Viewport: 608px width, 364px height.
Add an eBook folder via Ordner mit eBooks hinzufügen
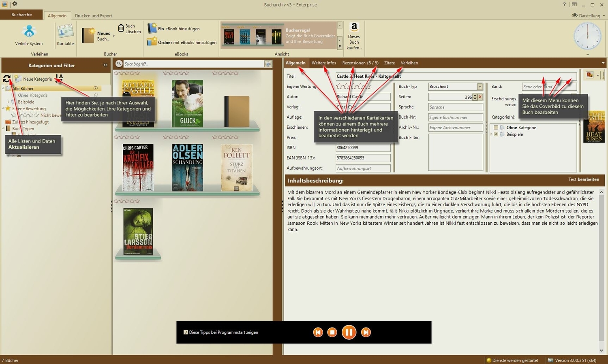182,42
